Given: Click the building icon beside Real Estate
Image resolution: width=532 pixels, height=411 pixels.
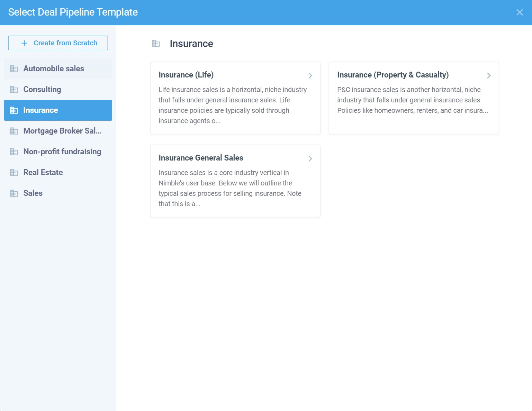Looking at the screenshot, I should pyautogui.click(x=14, y=173).
